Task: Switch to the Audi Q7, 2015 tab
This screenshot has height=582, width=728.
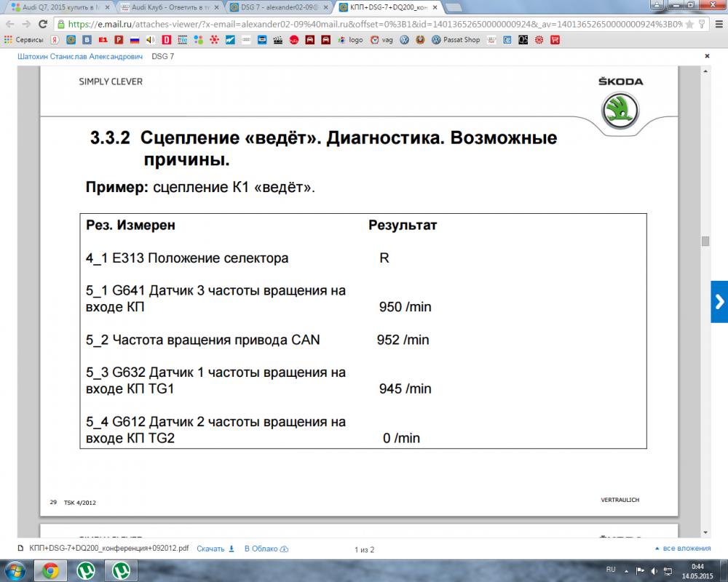Action: pyautogui.click(x=60, y=7)
